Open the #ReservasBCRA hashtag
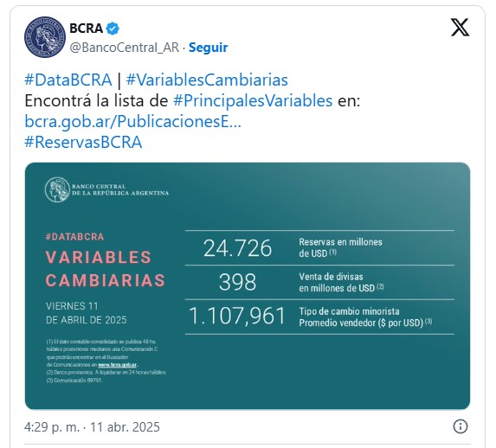The image size is (496, 448). point(83,142)
